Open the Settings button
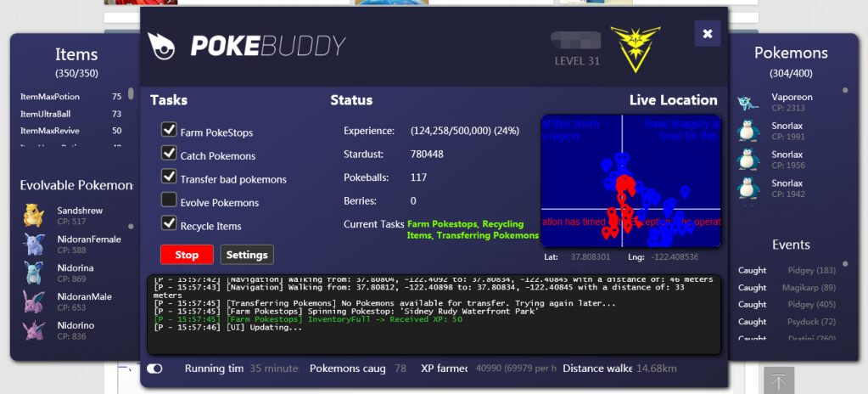This screenshot has width=868, height=394. coord(247,254)
